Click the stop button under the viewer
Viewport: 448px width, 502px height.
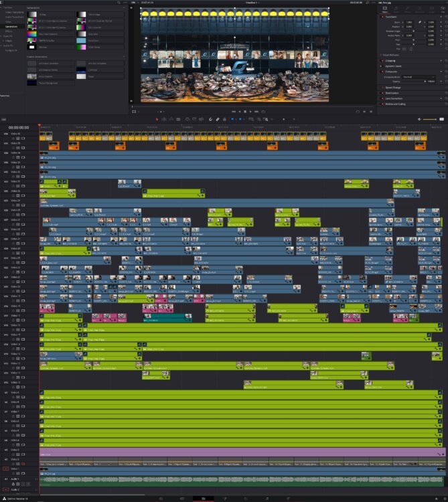tap(245, 111)
